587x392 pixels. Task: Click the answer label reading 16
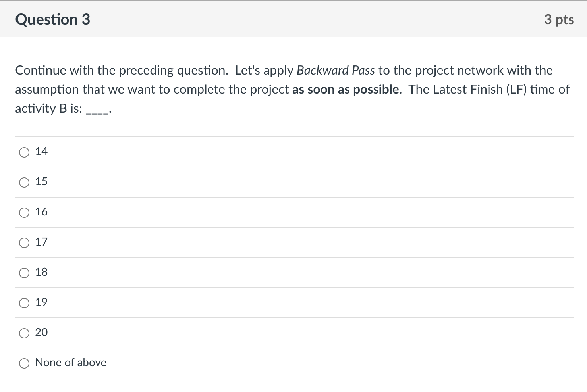[41, 212]
